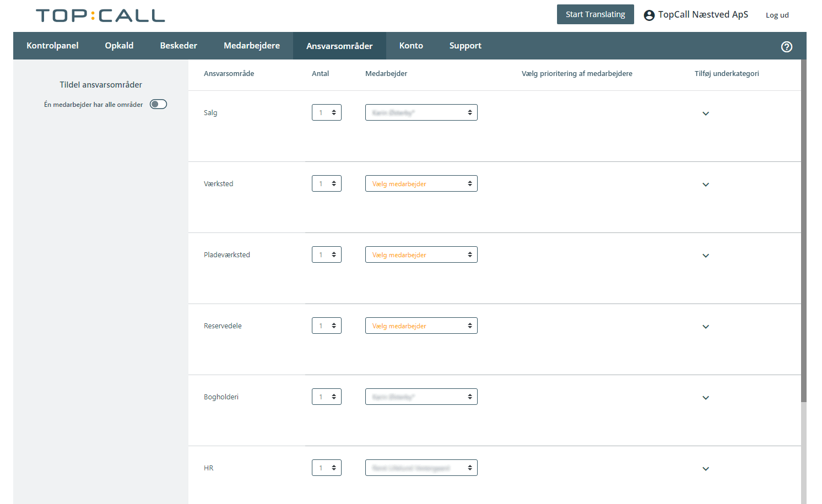
Task: Expand subcategory chevron for HR
Action: coord(706,469)
